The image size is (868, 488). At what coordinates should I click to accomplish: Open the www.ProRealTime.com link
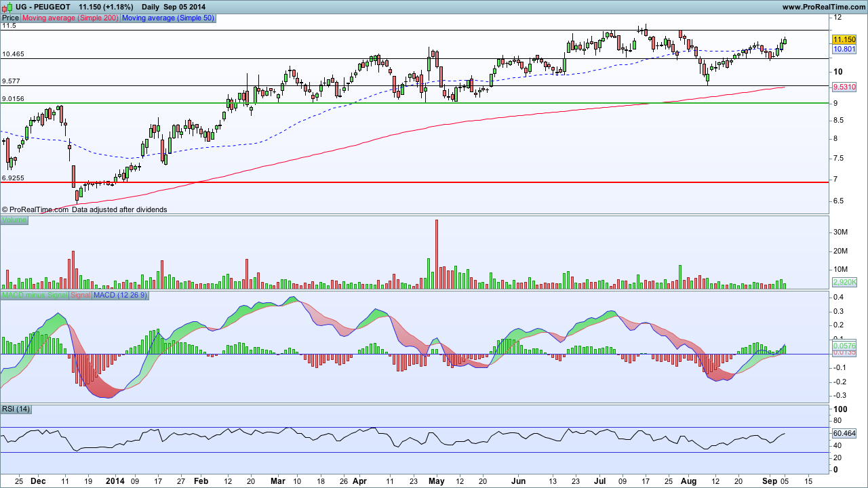point(824,7)
